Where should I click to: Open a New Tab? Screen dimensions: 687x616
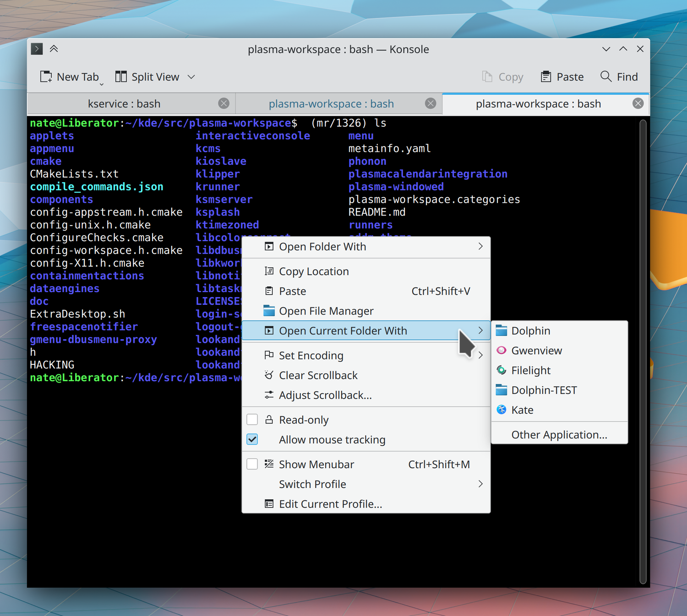(x=70, y=77)
